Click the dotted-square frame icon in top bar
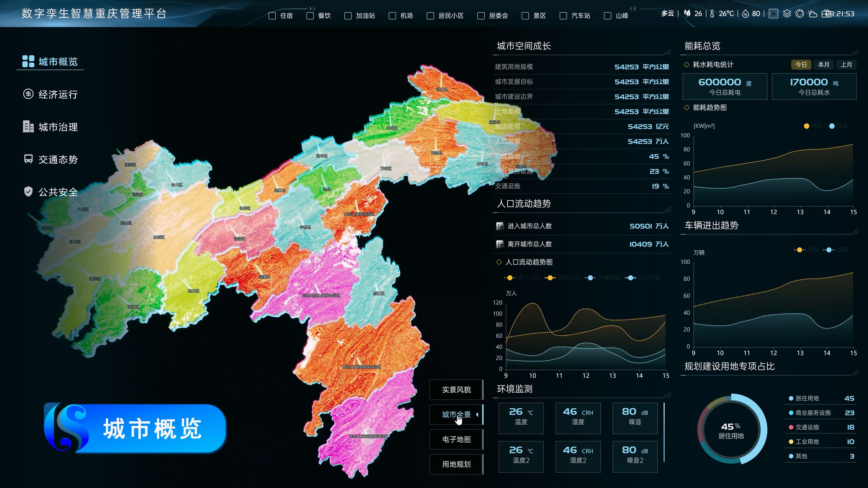Screen dimensions: 868x488 [773, 14]
